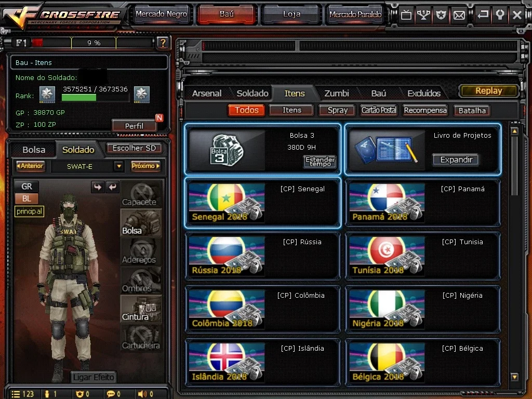
Task: Switch to the Soldado inventory tab
Action: click(x=252, y=94)
